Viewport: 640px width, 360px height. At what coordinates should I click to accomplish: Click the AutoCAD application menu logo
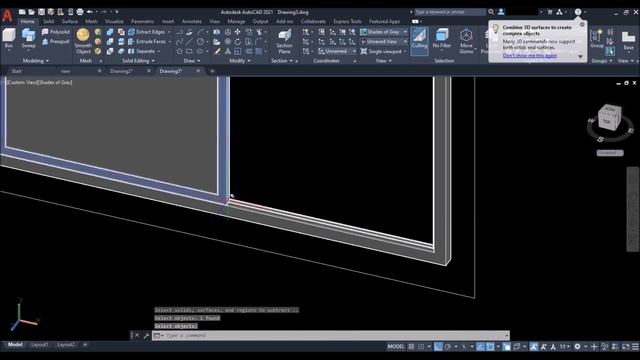point(7,16)
